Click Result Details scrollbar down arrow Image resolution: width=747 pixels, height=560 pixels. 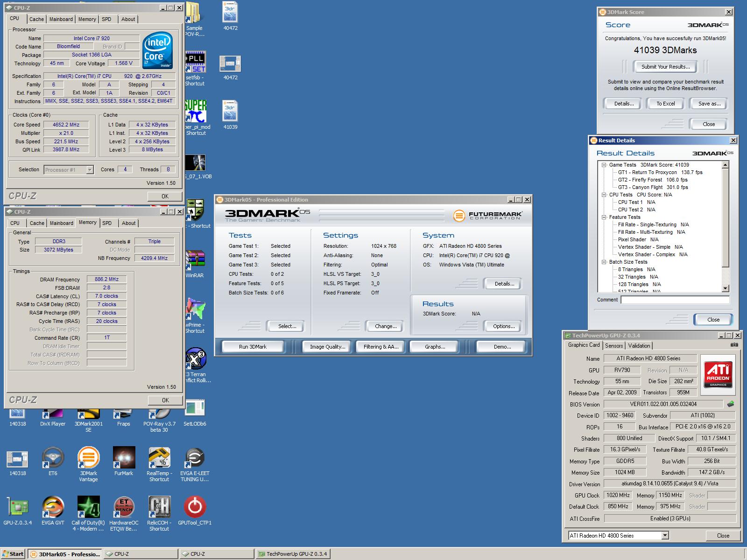[725, 288]
